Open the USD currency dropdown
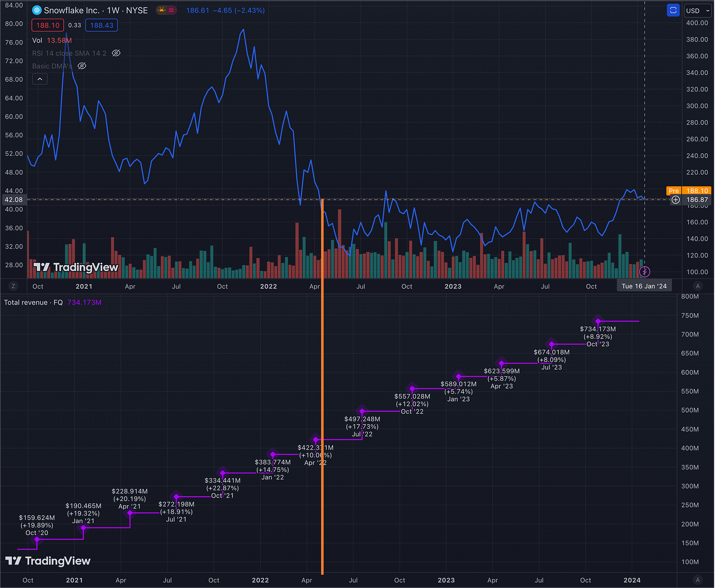Viewport: 715px width, 588px height. tap(697, 10)
